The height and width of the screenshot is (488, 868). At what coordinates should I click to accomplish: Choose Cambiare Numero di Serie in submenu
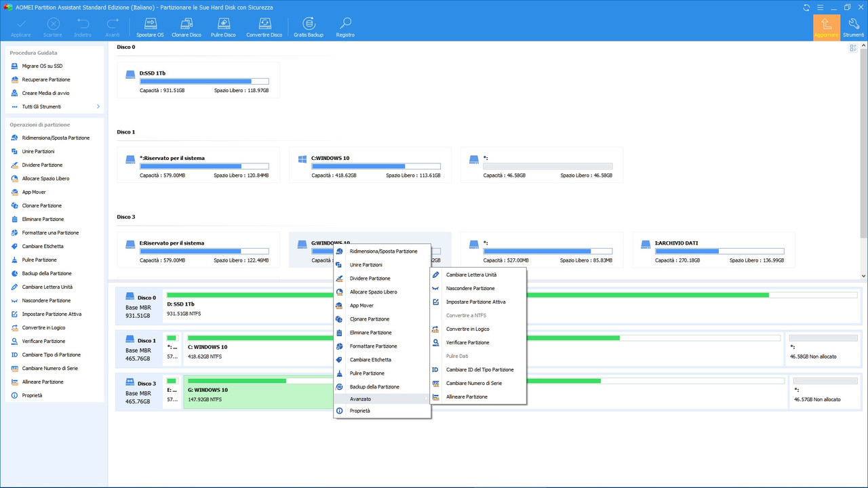point(478,383)
